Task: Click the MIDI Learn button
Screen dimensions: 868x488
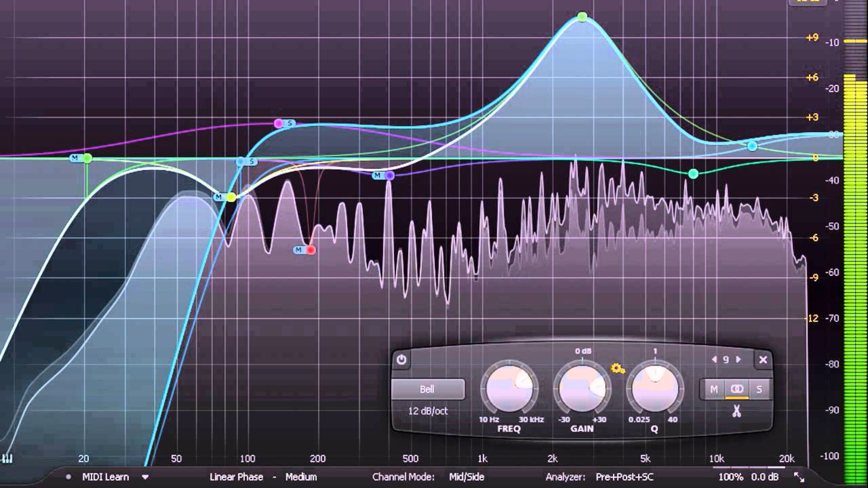Action: tap(105, 477)
